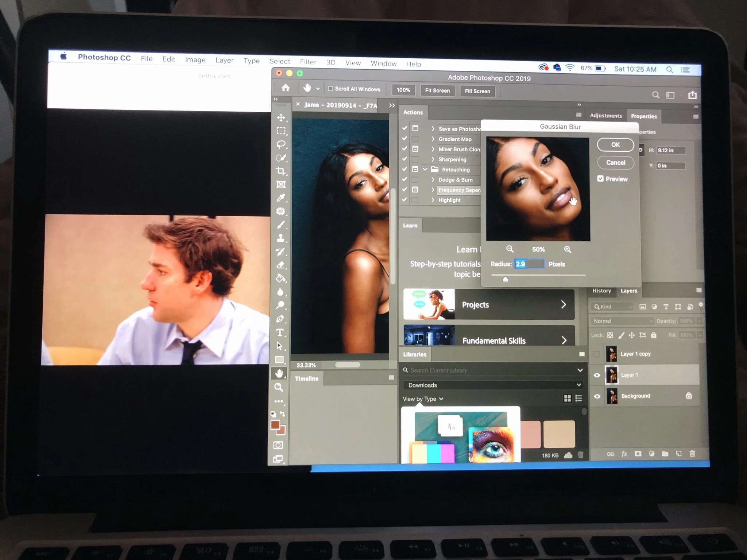Open the Projects tutorials card

489,304
